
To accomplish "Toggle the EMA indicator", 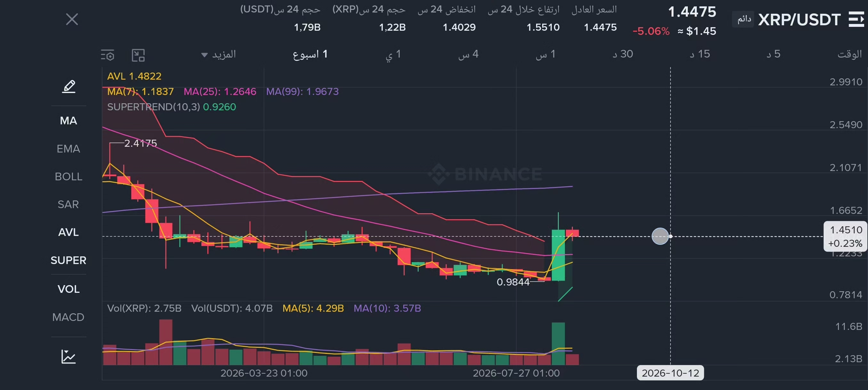I will (68, 149).
